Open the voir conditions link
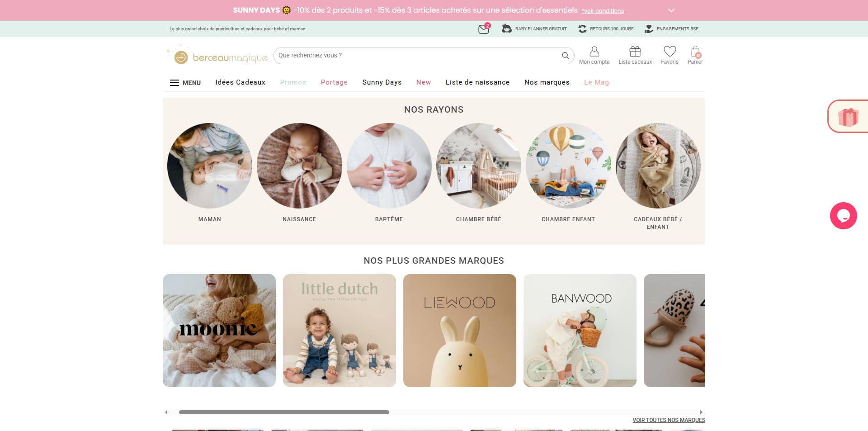Viewport: 868px width, 431px height. coord(603,11)
